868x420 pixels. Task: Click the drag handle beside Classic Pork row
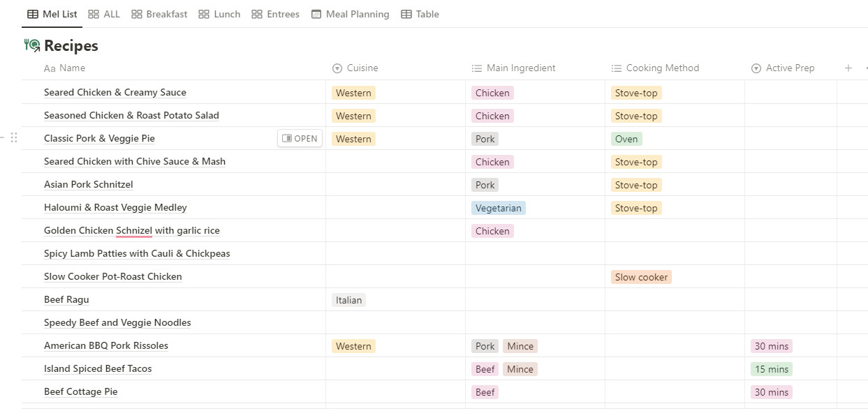tap(14, 138)
